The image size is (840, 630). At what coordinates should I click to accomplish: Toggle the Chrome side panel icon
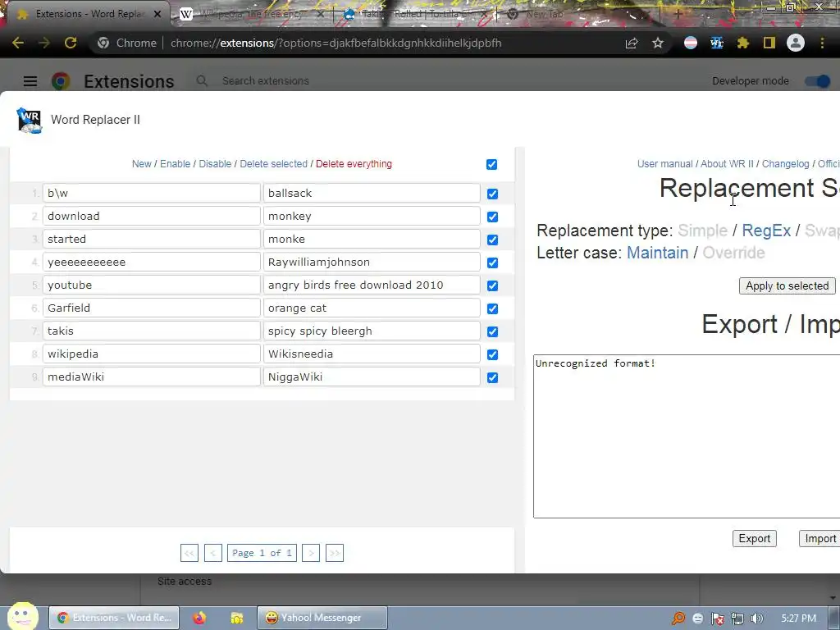click(769, 43)
